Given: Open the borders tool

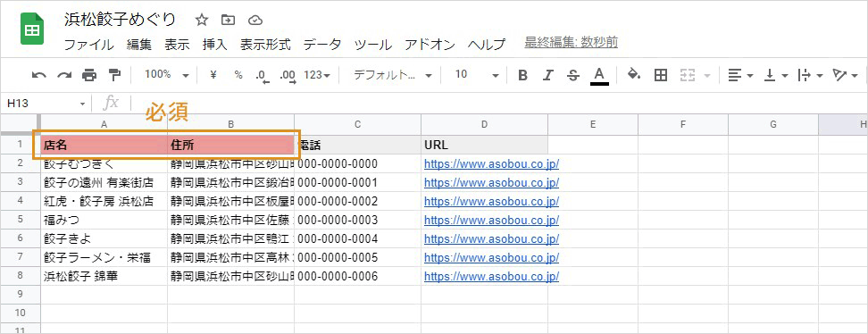Looking at the screenshot, I should [x=661, y=75].
